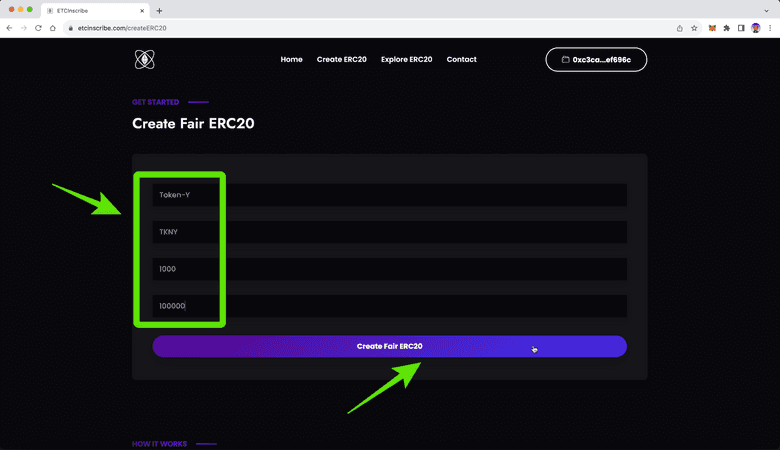The width and height of the screenshot is (780, 450).
Task: Go to Explore ERC20 page
Action: point(406,60)
